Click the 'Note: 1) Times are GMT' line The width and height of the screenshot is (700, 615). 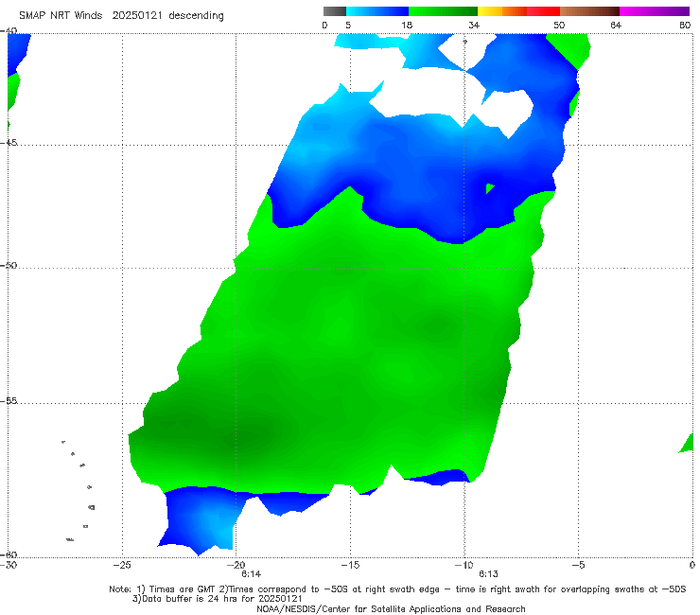tap(397, 589)
